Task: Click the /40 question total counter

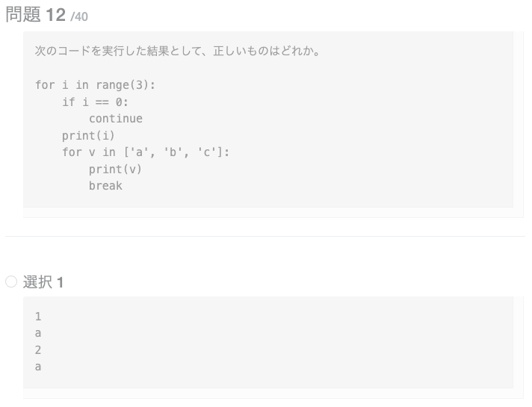Action: [78, 17]
